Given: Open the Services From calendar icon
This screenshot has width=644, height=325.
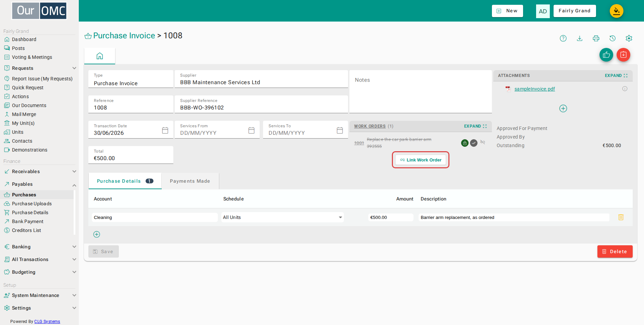Looking at the screenshot, I should pyautogui.click(x=251, y=130).
